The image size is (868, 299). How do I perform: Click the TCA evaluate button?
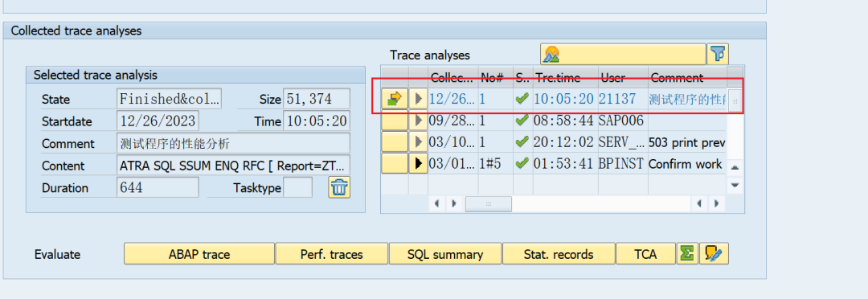(x=645, y=254)
